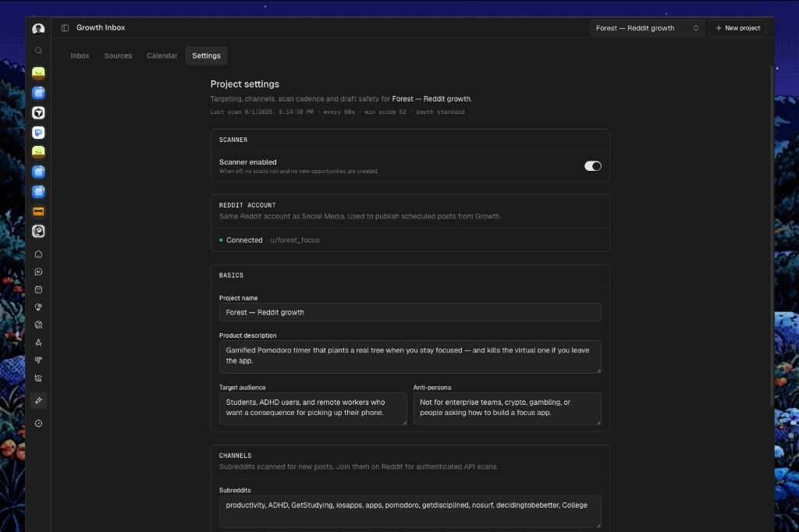Click the Connected status label

(244, 240)
